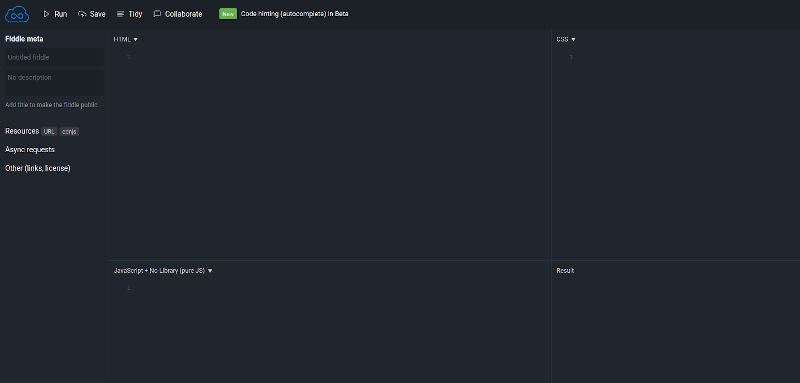Click the Fiddle meta heading
The height and width of the screenshot is (383, 800).
(24, 39)
